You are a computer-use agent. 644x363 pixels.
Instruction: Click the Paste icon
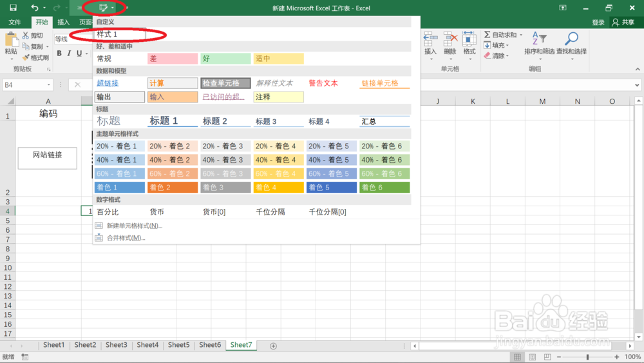click(x=11, y=40)
